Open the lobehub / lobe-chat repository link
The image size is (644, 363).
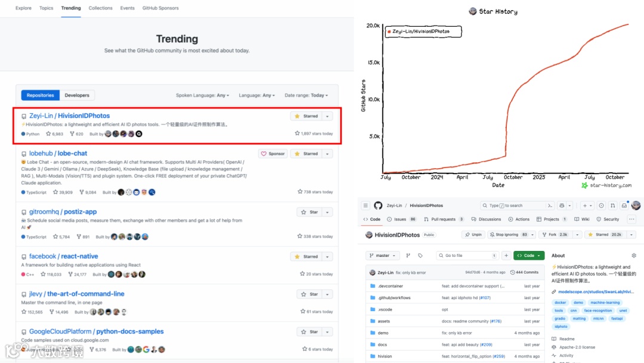tap(58, 153)
